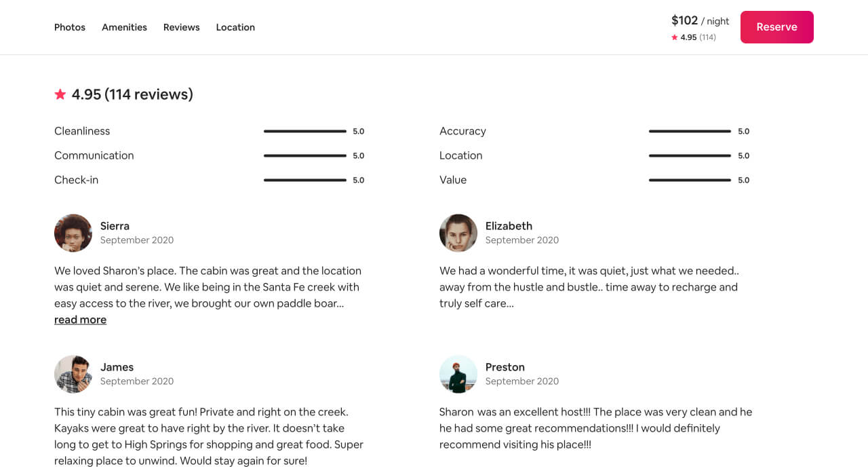Image resolution: width=868 pixels, height=475 pixels.
Task: Switch to the Photos tab
Action: point(70,27)
